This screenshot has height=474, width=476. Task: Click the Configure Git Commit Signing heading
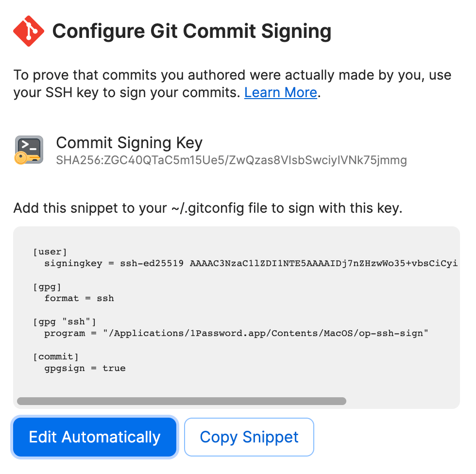[193, 31]
